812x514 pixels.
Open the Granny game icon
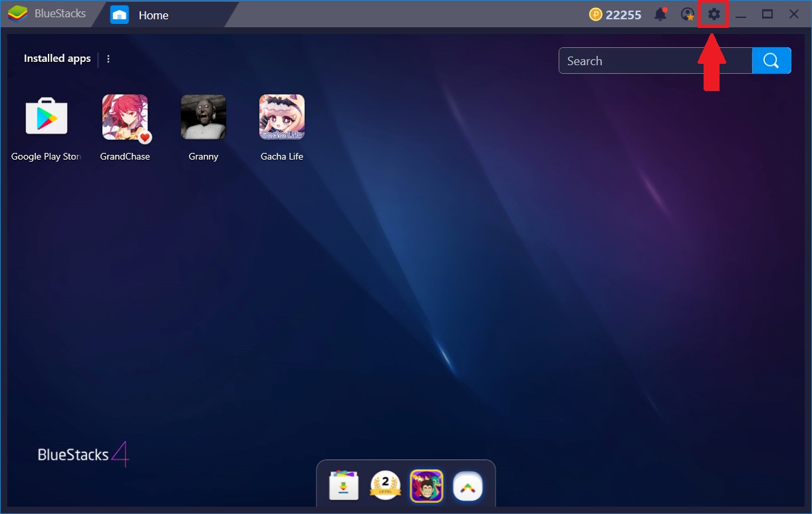point(203,117)
